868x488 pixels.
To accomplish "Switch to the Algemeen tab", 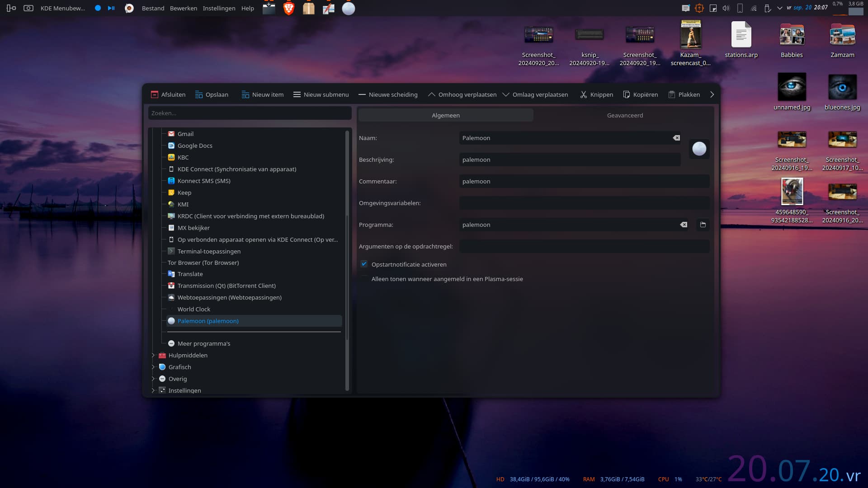I will coord(446,115).
